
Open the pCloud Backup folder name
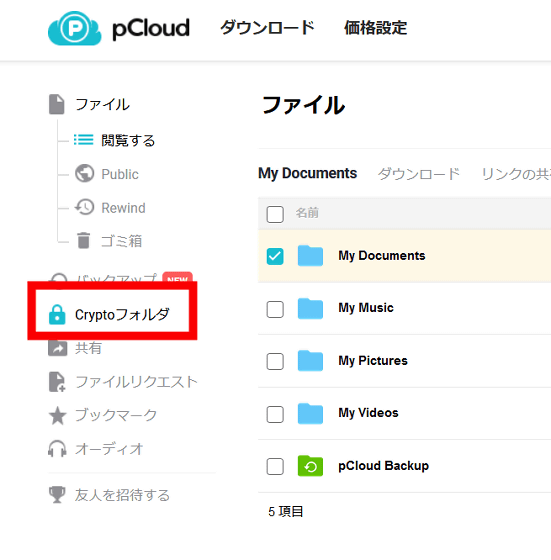pos(384,466)
